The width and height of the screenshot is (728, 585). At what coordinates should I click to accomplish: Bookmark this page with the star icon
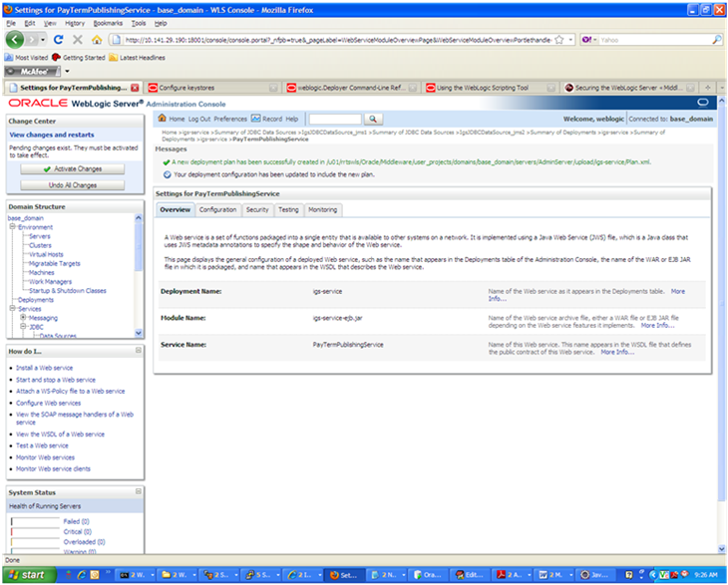pos(559,40)
